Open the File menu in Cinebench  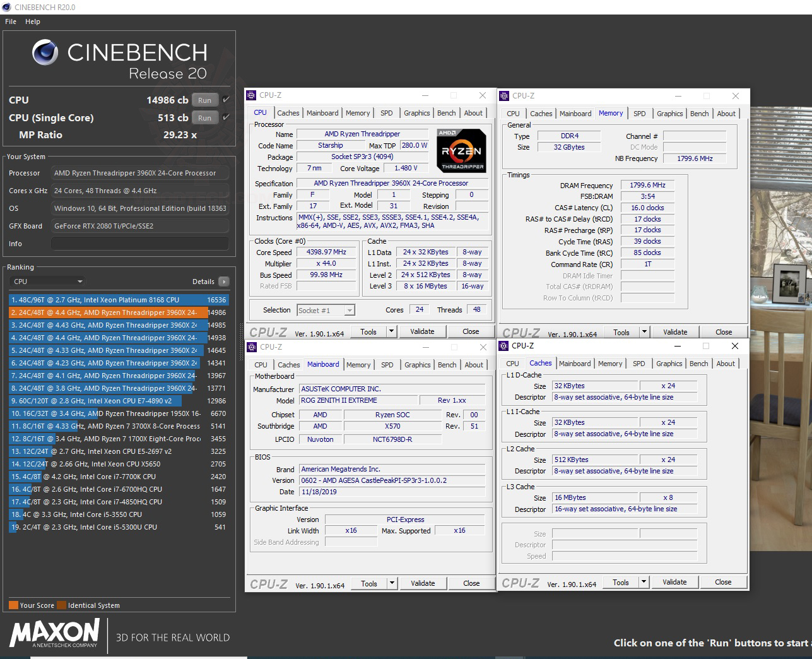[10, 21]
